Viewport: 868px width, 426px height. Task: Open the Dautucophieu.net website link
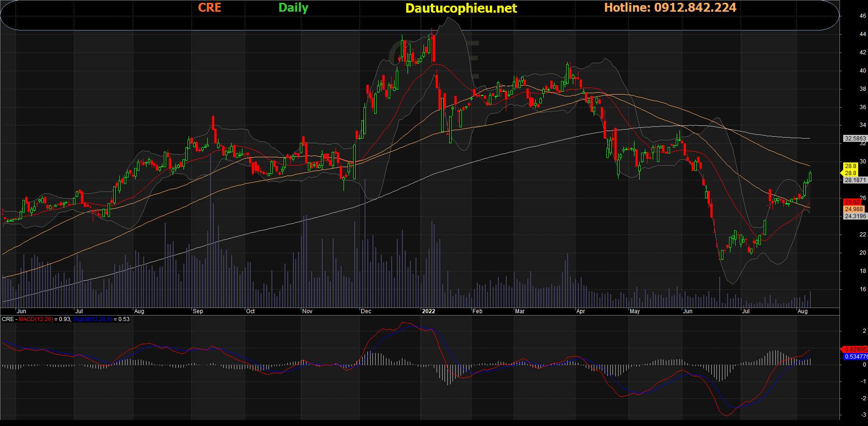(461, 8)
